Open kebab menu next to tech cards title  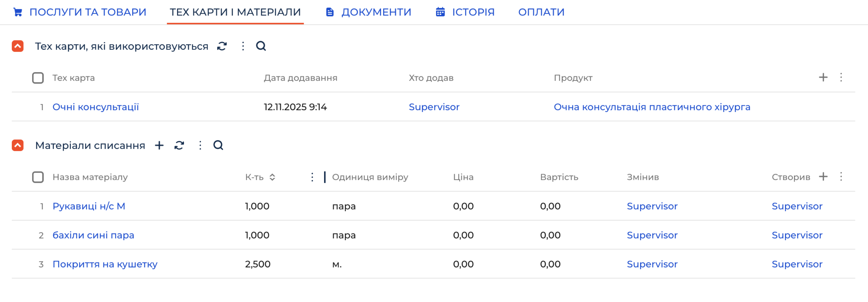pos(243,46)
